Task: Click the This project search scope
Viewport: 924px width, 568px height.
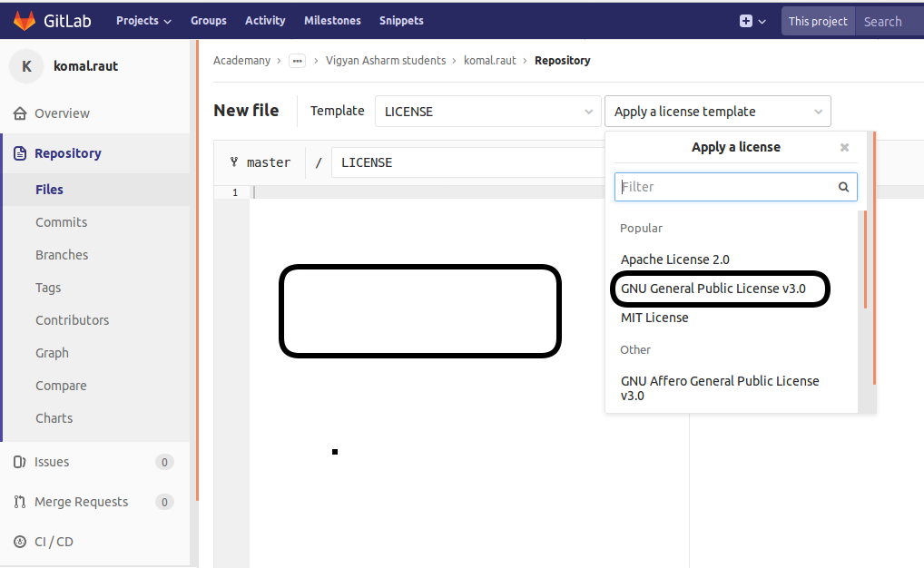Action: (x=818, y=21)
